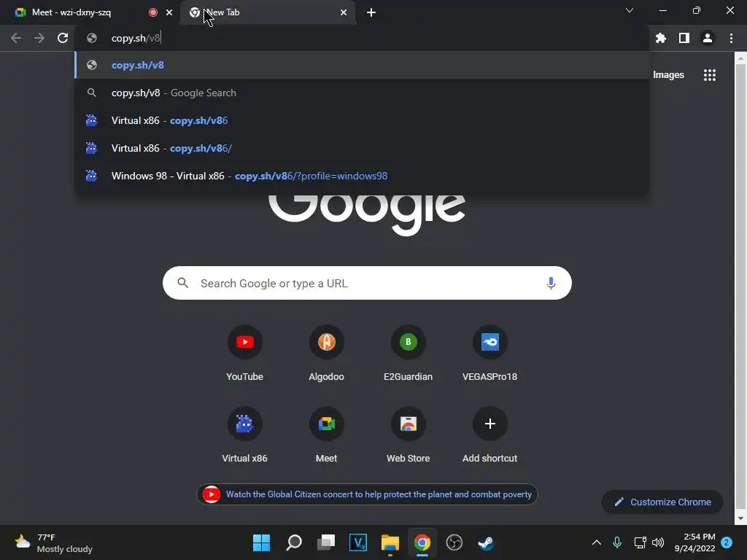Click page scrollbar down arrow
This screenshot has width=747, height=560.
740,518
